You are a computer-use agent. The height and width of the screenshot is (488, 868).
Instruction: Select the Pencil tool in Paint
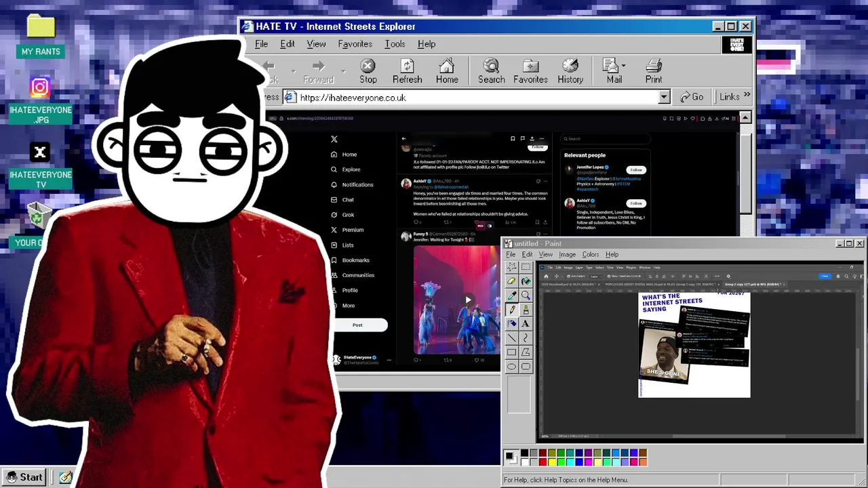click(512, 310)
